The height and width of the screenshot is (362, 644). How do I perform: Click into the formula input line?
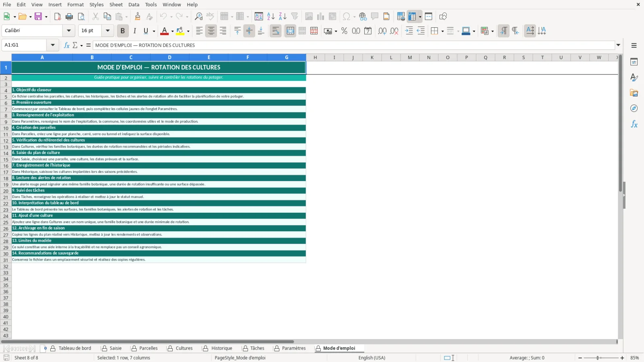(x=354, y=45)
